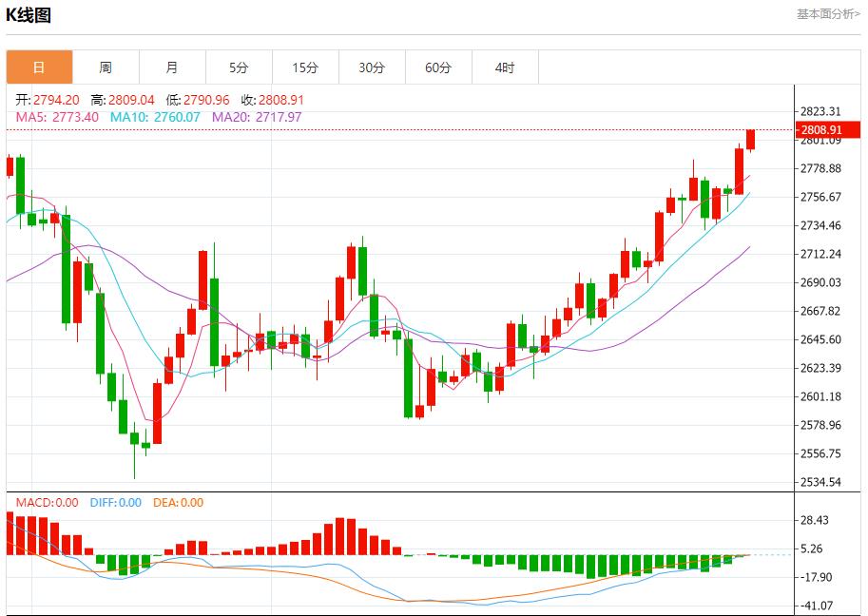Image resolution: width=868 pixels, height=616 pixels.
Task: Select the 4时 timeframe
Action: (x=505, y=67)
